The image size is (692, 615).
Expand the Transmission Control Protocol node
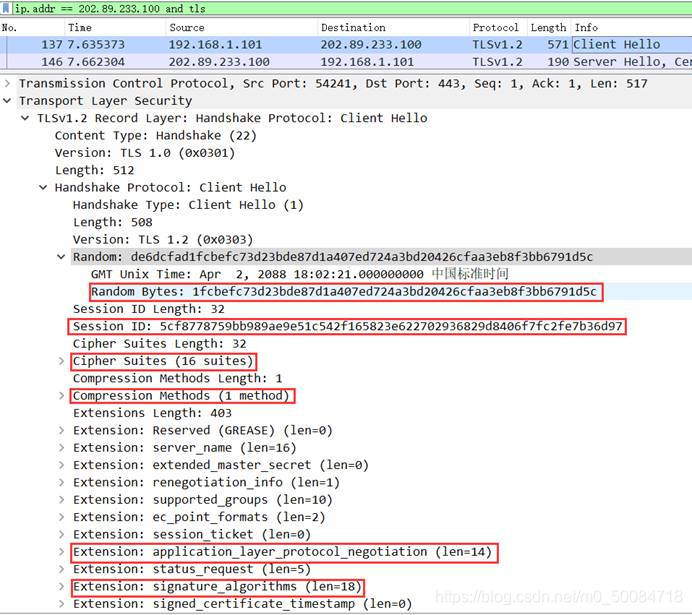[7, 83]
